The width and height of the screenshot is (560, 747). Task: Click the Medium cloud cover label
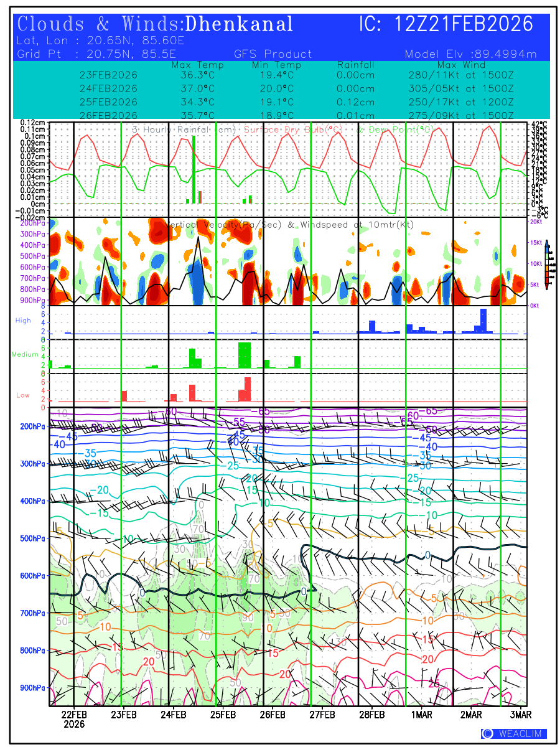pos(25,354)
